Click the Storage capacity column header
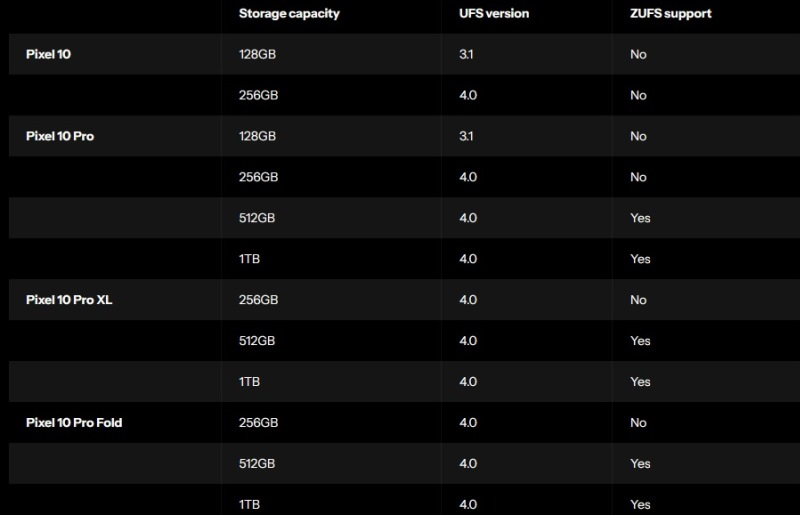Screen dimensions: 800x515 (x=289, y=14)
